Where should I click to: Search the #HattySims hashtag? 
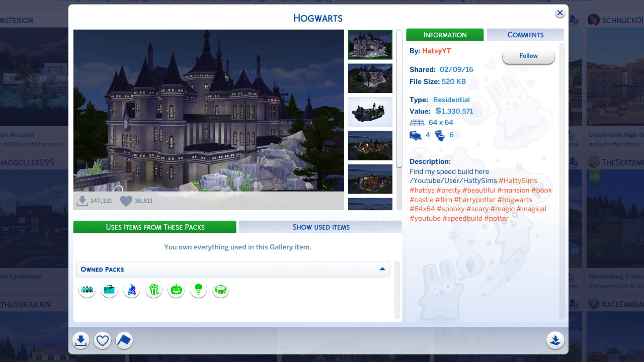tap(518, 180)
